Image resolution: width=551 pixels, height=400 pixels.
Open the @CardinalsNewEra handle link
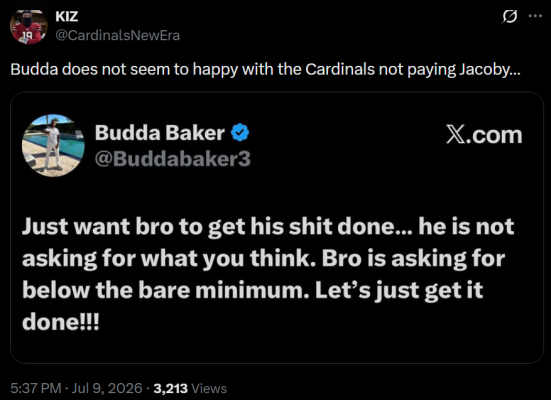point(117,36)
